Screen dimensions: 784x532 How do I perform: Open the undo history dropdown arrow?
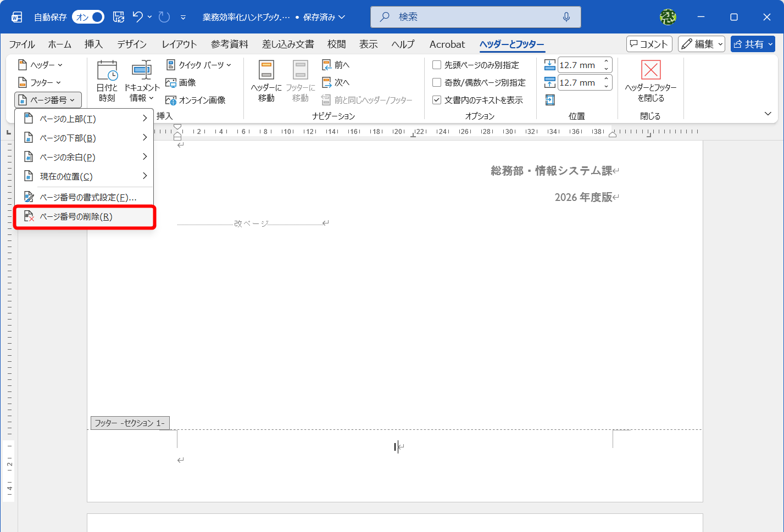click(149, 17)
